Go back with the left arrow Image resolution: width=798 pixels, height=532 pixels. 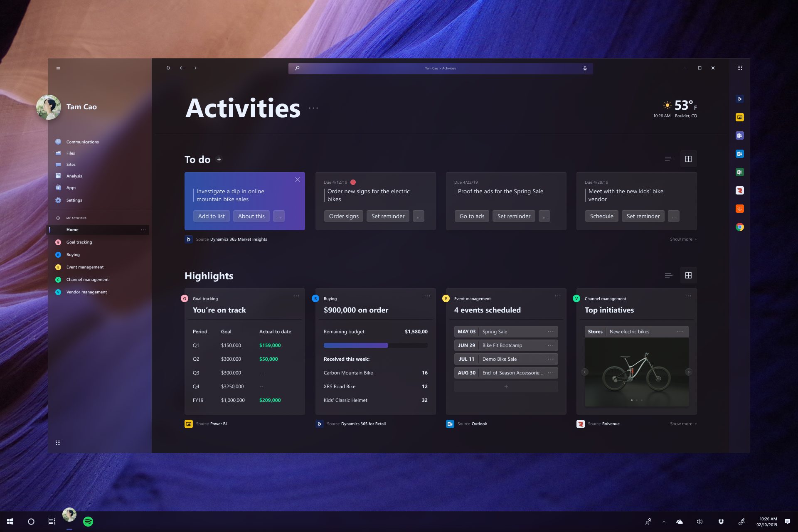tap(182, 68)
